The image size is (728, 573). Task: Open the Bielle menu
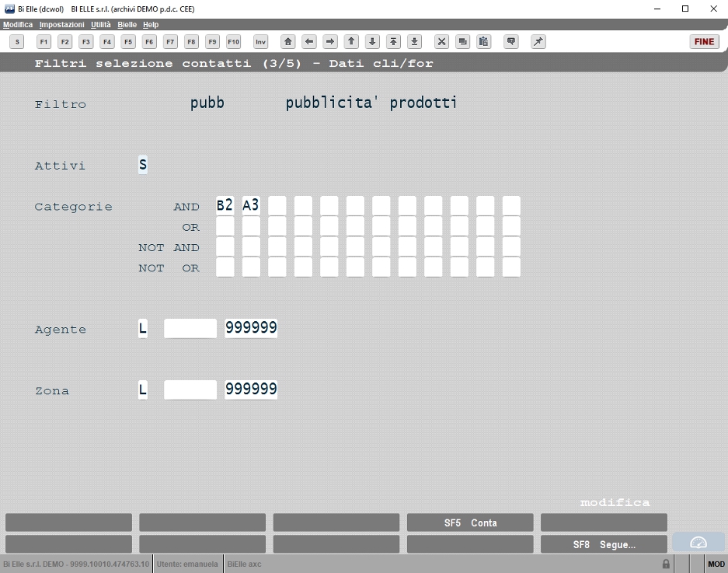point(127,25)
